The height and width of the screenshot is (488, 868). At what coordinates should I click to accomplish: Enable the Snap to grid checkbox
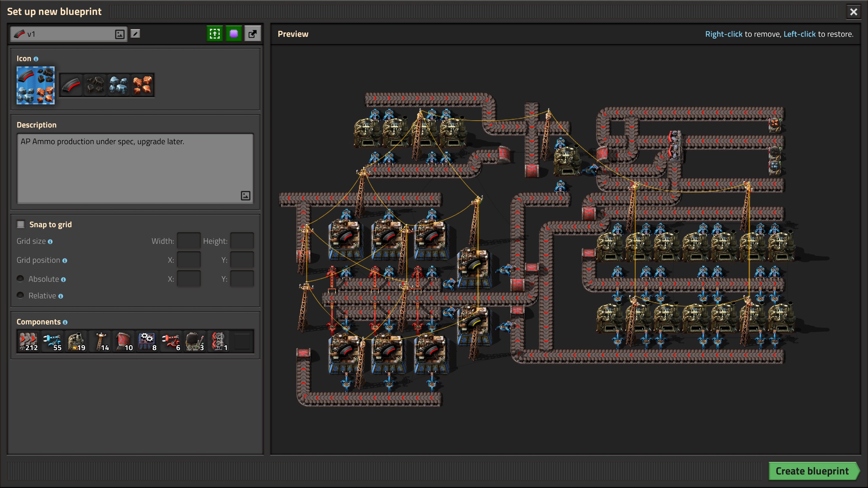click(x=21, y=224)
